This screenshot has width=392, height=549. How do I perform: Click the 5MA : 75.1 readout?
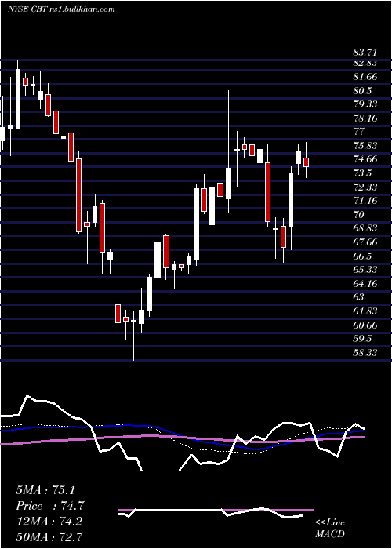[45, 490]
